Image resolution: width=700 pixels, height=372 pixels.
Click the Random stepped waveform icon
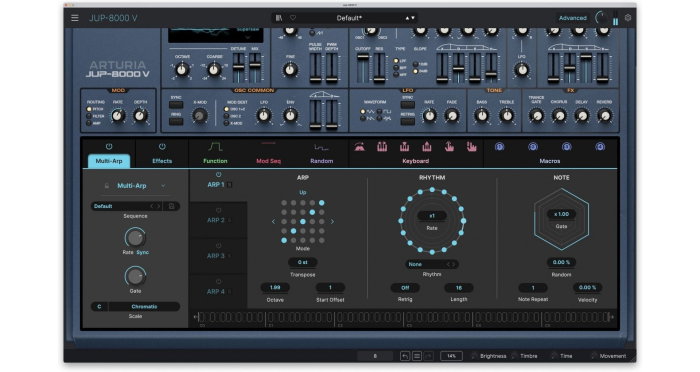321,147
